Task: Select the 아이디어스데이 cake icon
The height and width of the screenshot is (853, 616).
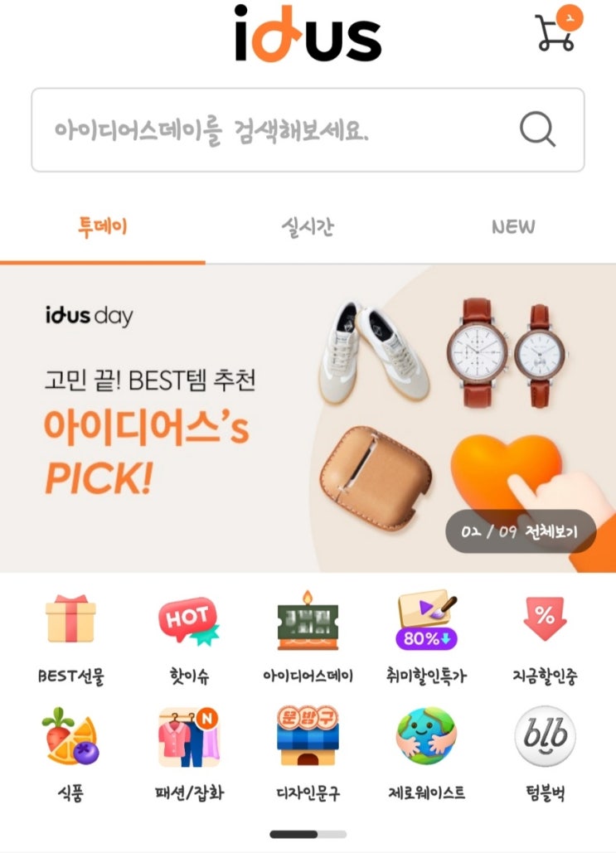Action: coord(308,621)
